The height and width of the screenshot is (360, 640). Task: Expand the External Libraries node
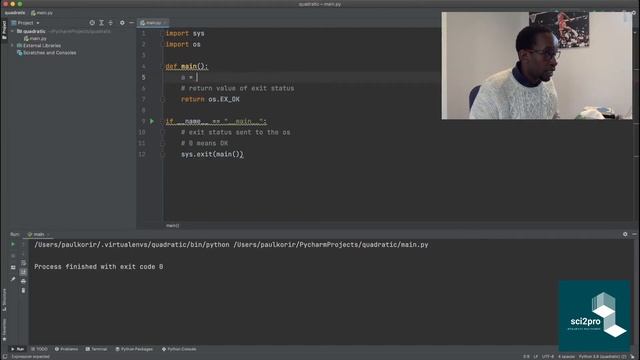12,45
